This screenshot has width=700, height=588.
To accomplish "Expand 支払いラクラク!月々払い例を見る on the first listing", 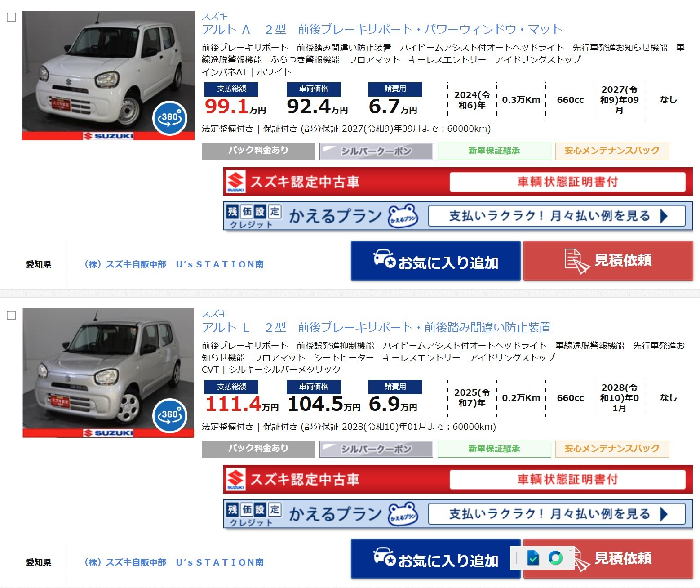I will (x=557, y=216).
